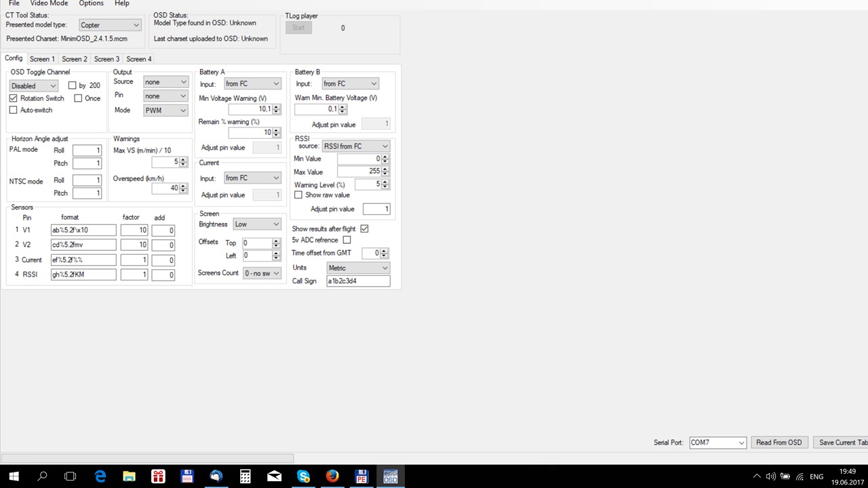The height and width of the screenshot is (488, 868).
Task: Open the OSD app icon in taskbar
Action: 391,476
